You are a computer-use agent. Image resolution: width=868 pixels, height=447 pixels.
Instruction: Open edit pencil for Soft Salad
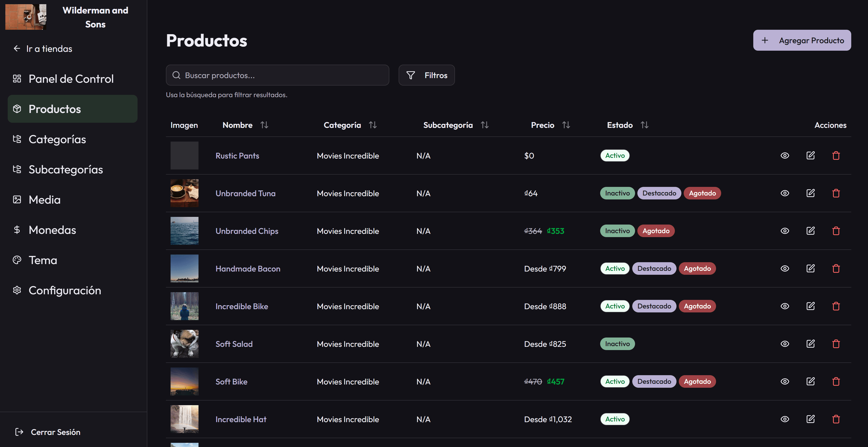pyautogui.click(x=810, y=344)
